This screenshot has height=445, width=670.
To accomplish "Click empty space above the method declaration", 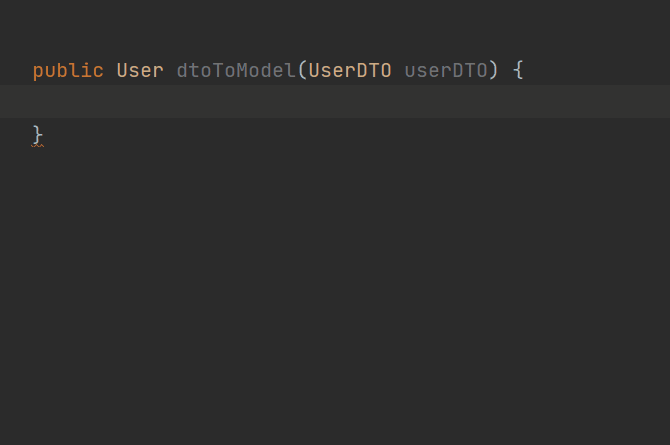I will tap(335, 28).
